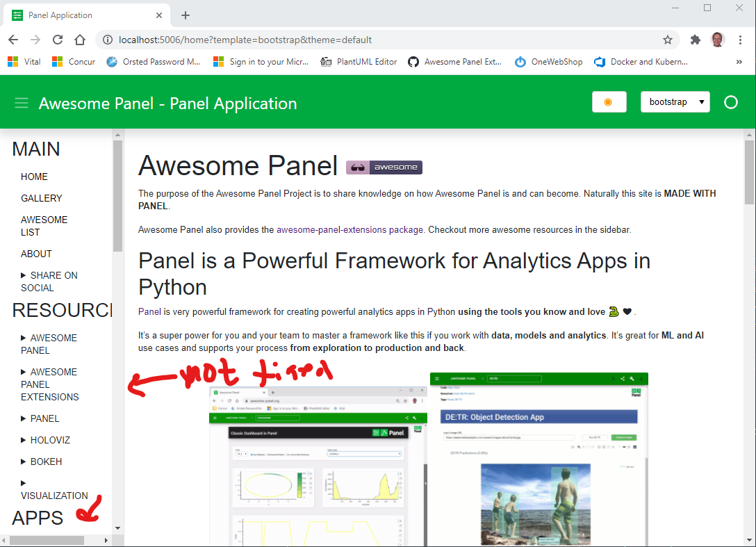This screenshot has height=547, width=756.
Task: Expand PANEL resources section
Action: point(40,418)
